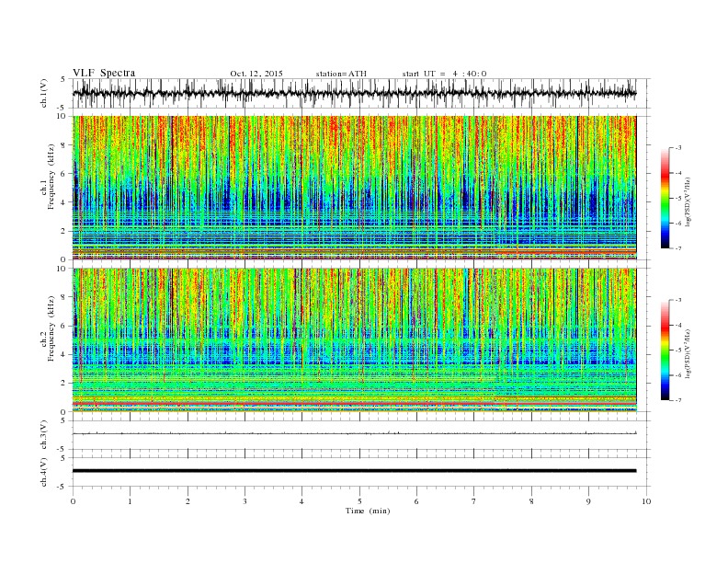Image resolution: width=728 pixels, height=563 pixels.
Task: Click the "2" kHz tick on ch.2 frequency axis
Action: coord(64,384)
